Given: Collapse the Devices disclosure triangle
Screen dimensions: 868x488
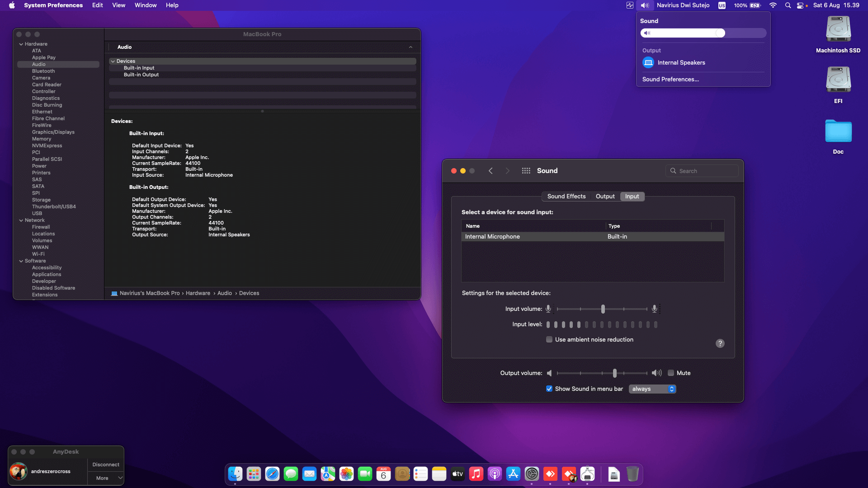Looking at the screenshot, I should click(113, 61).
